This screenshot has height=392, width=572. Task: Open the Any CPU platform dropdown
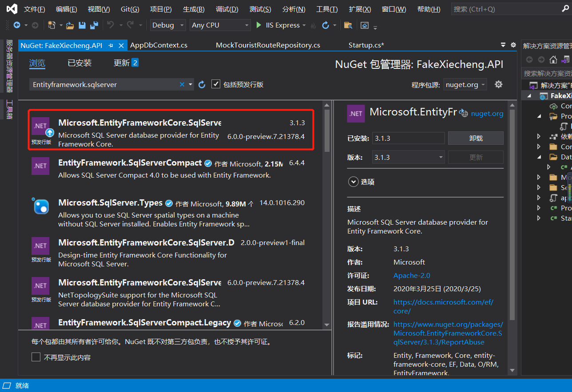pos(220,25)
